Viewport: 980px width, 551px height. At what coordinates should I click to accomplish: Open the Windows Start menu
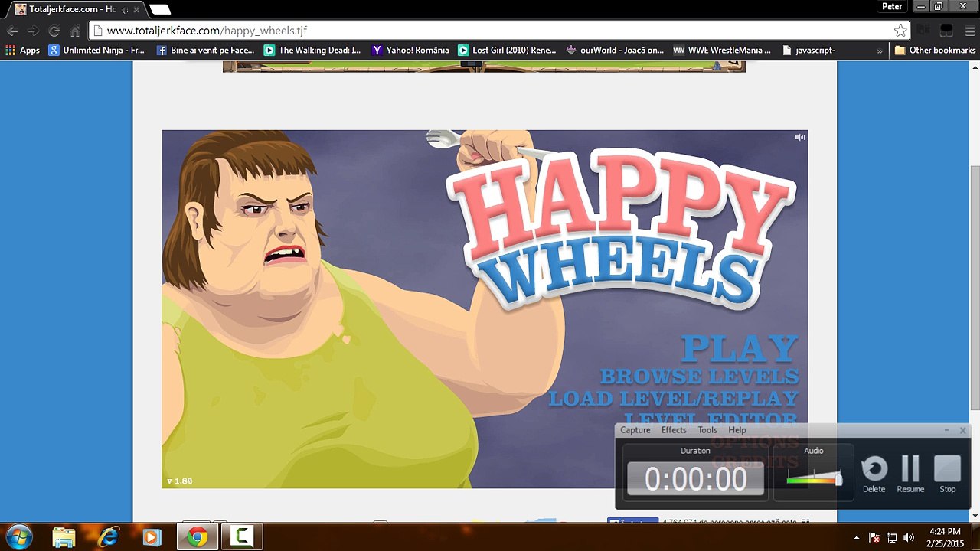tap(18, 537)
